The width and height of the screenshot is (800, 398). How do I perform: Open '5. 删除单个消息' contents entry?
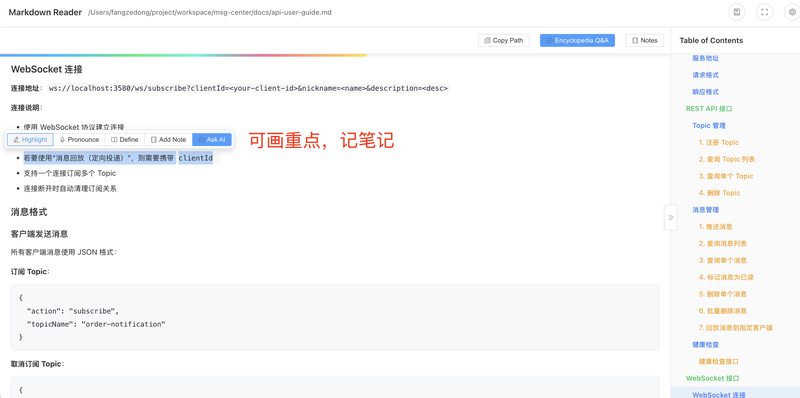723,294
